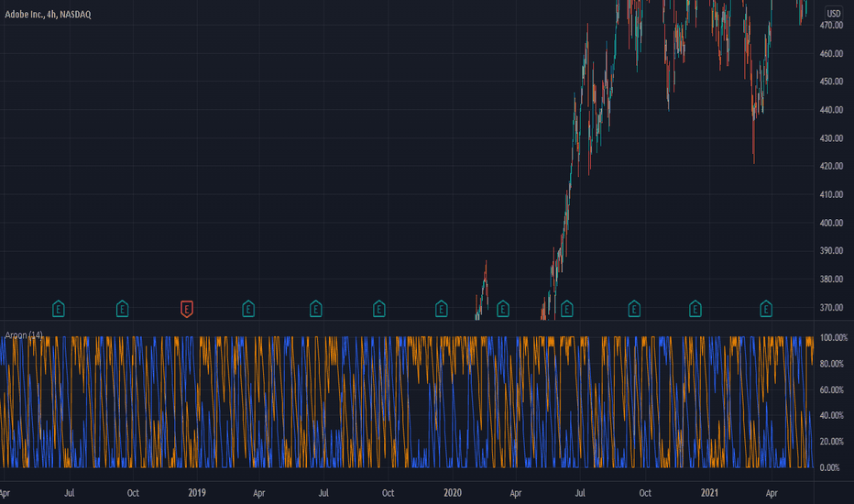The image size is (854, 504).
Task: Click the Oct label right before 2019
Action: pos(133,493)
